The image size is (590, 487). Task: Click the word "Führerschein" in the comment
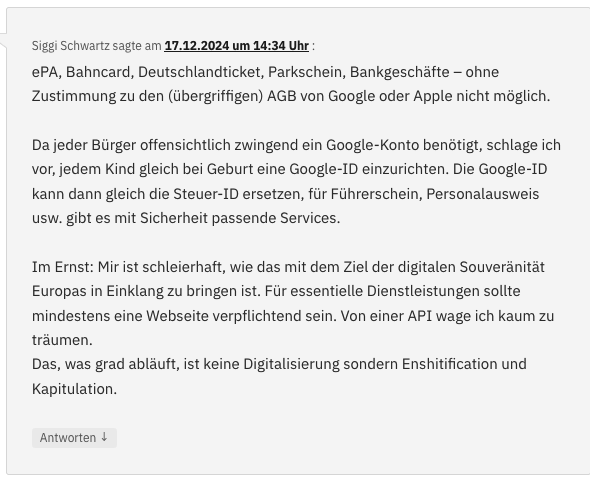pyautogui.click(x=376, y=194)
